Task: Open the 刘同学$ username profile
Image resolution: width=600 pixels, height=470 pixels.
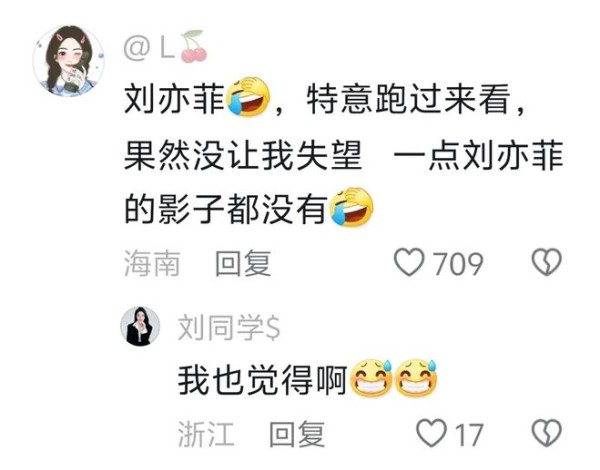Action: [229, 328]
